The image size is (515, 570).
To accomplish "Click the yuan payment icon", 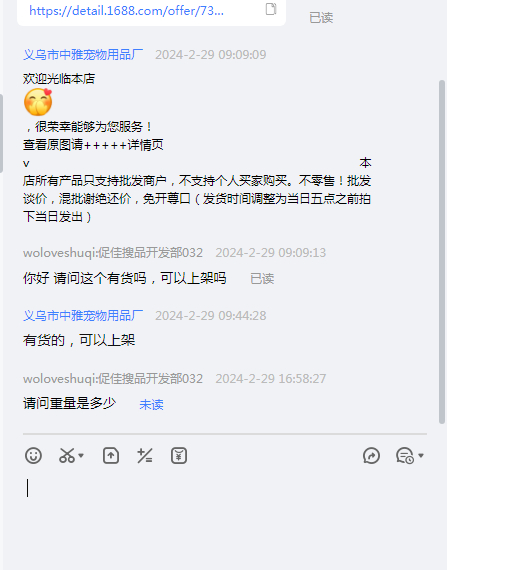I will pos(179,455).
